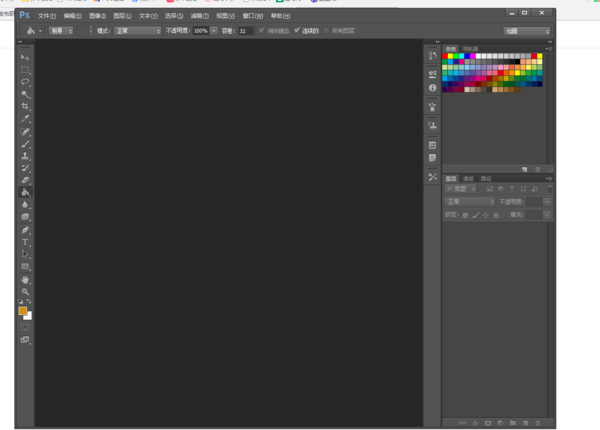The height and width of the screenshot is (430, 600).
Task: Select the Paint Bucket tool in toolbox
Action: click(25, 192)
